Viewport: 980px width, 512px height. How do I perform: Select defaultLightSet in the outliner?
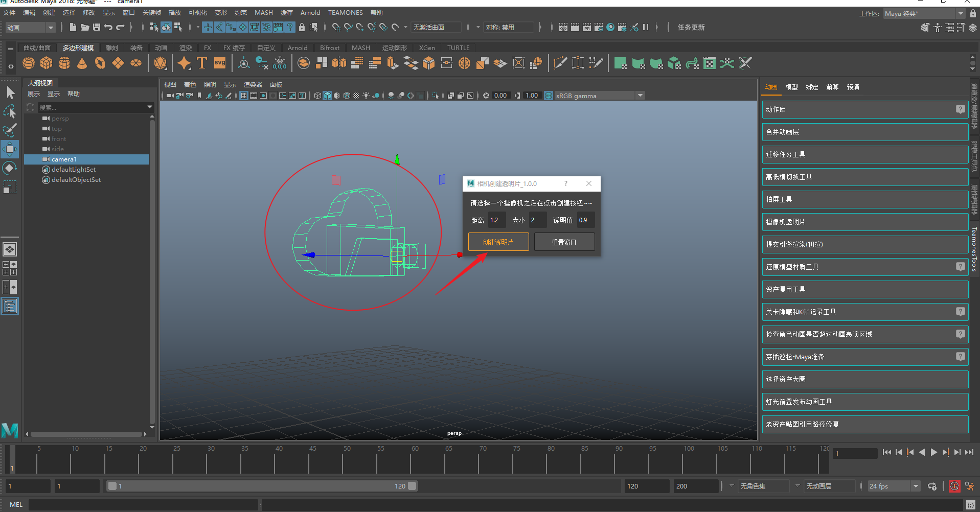[74, 170]
